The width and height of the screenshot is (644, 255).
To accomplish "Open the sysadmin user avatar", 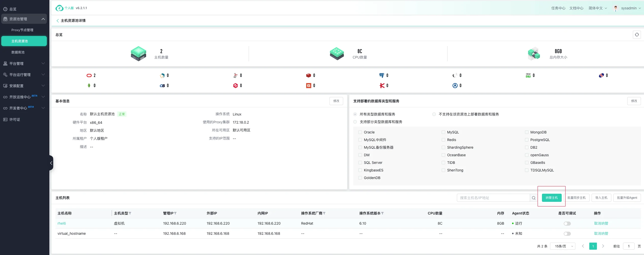I will pyautogui.click(x=615, y=8).
